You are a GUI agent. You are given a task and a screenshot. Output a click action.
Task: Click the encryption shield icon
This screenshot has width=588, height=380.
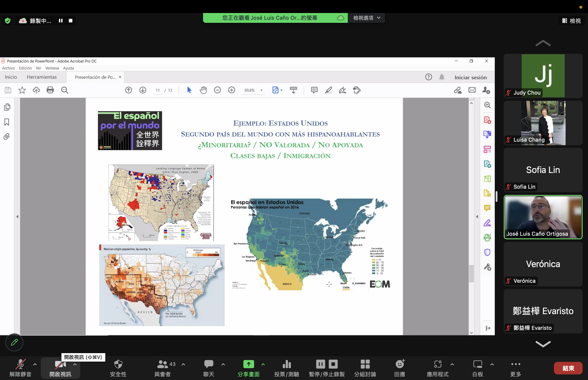click(x=8, y=21)
